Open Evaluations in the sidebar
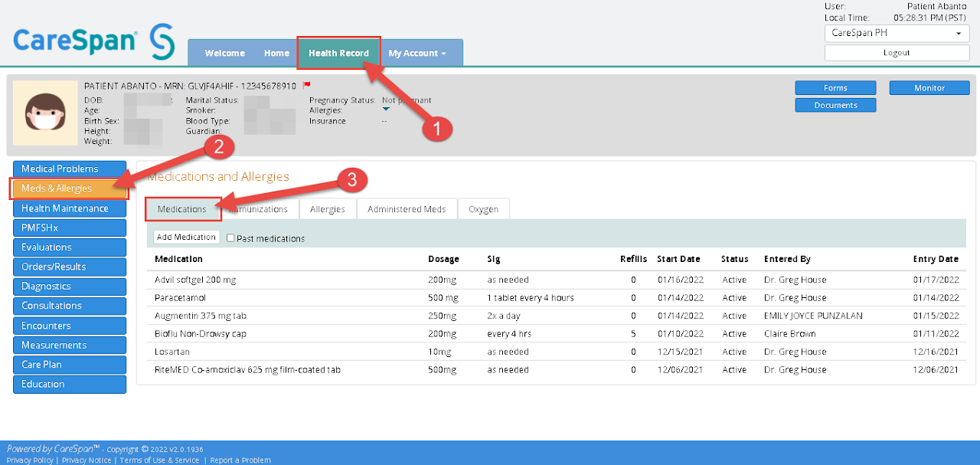 (69, 247)
